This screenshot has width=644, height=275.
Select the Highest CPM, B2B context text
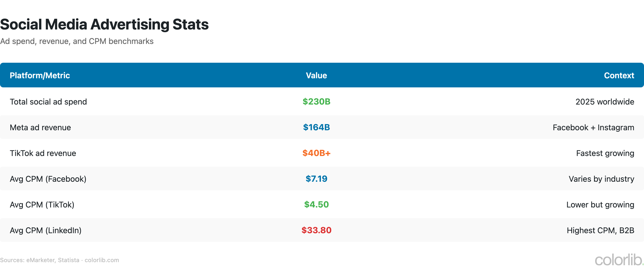click(600, 231)
